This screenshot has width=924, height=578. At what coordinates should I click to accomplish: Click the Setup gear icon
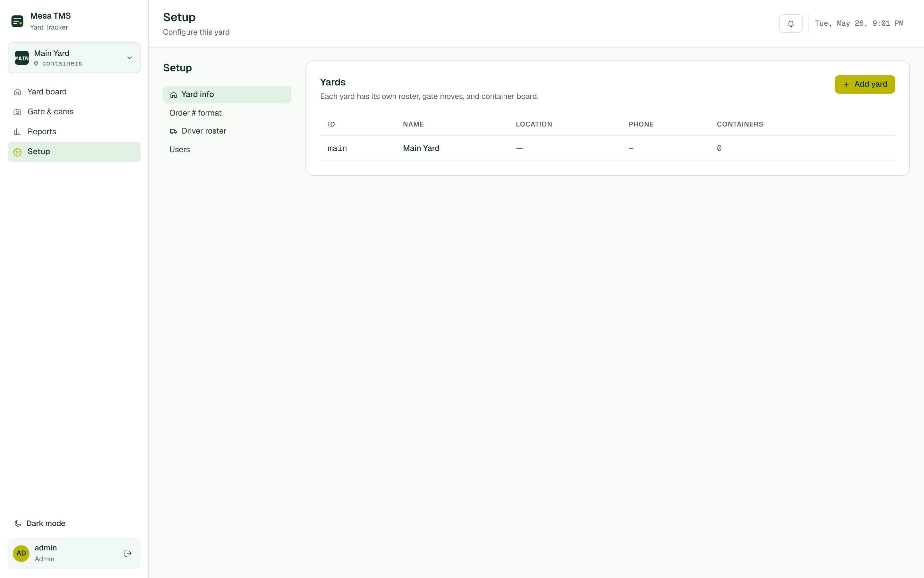(x=17, y=152)
